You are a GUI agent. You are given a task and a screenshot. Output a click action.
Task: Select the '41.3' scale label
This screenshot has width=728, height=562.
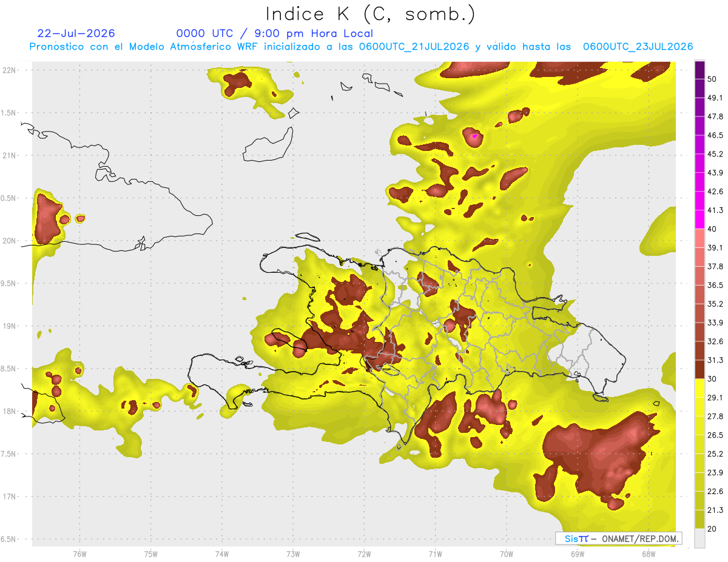[715, 210]
